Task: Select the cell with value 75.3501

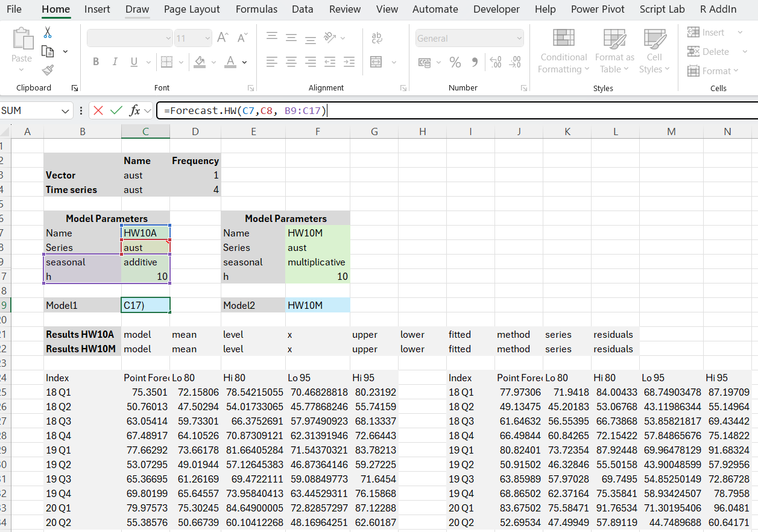Action: [x=145, y=392]
